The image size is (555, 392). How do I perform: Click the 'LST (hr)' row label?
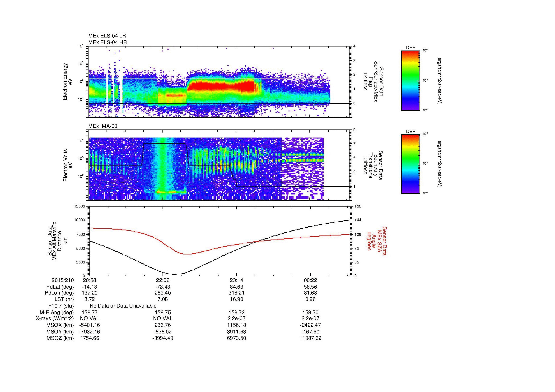click(64, 300)
